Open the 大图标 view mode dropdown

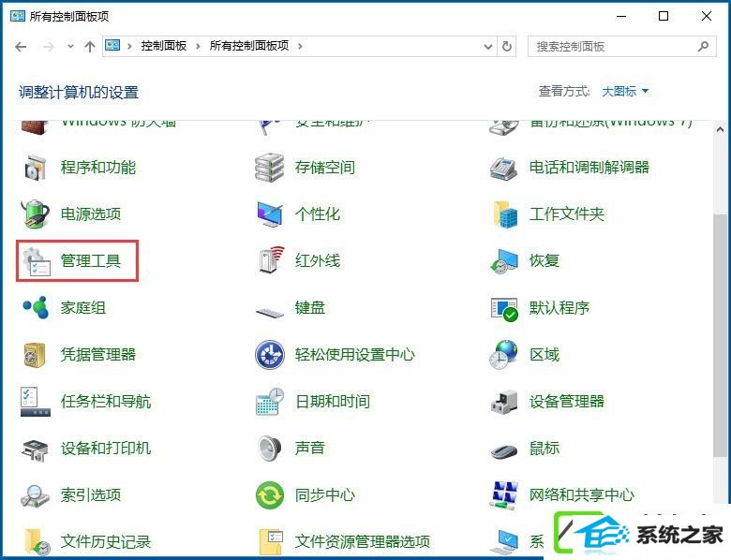pyautogui.click(x=625, y=91)
